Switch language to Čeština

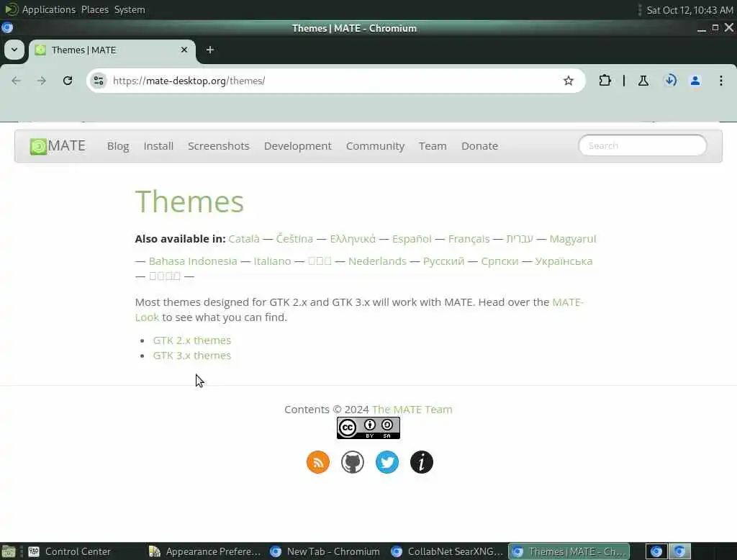(x=294, y=239)
